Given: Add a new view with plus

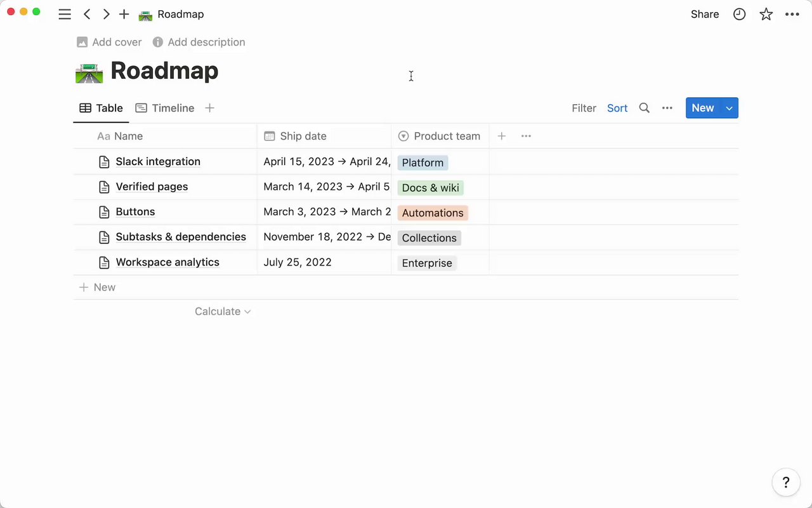Looking at the screenshot, I should (x=210, y=108).
